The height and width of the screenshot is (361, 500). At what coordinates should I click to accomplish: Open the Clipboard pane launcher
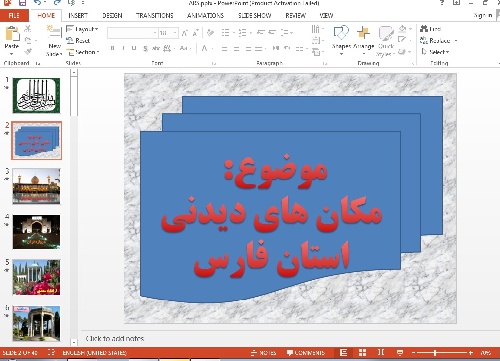point(38,63)
